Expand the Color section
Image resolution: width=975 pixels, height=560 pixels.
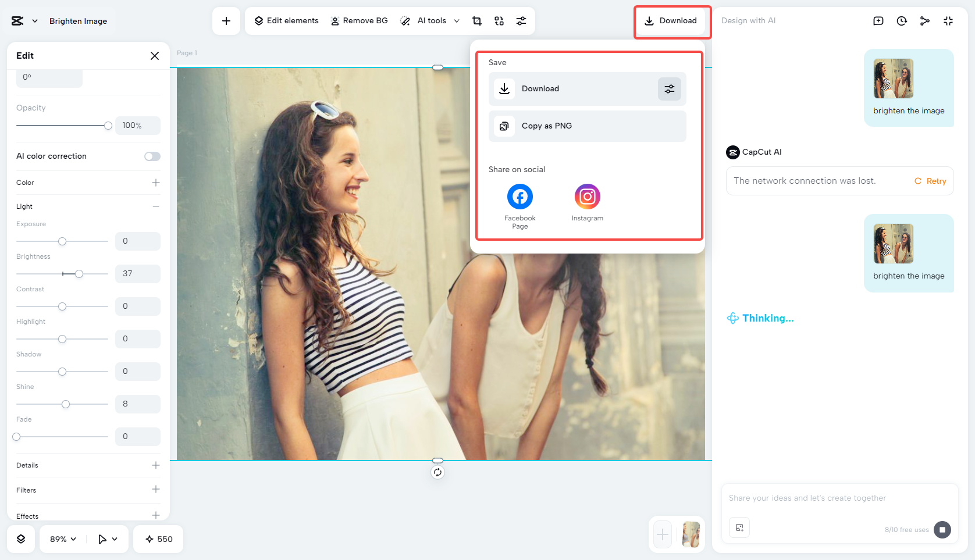pos(156,183)
